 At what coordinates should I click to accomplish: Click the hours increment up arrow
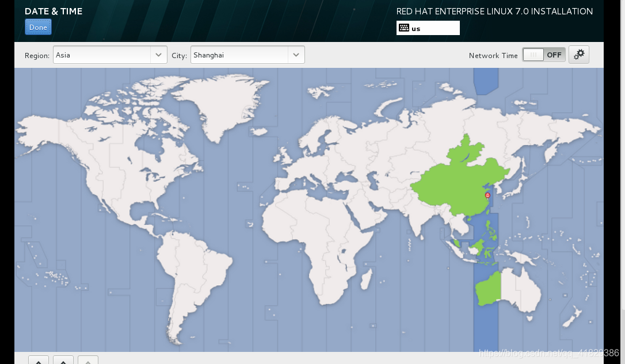click(x=39, y=360)
